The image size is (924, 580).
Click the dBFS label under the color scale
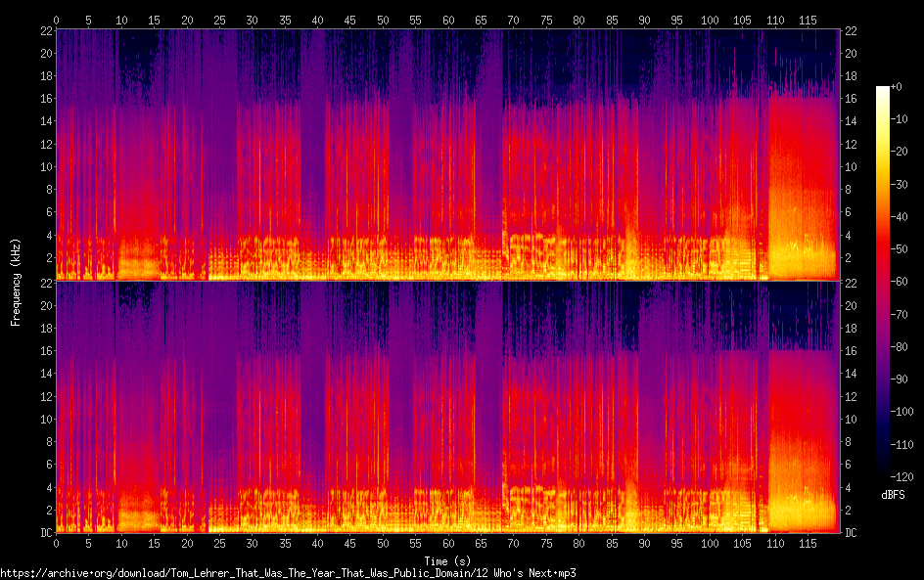tap(893, 496)
